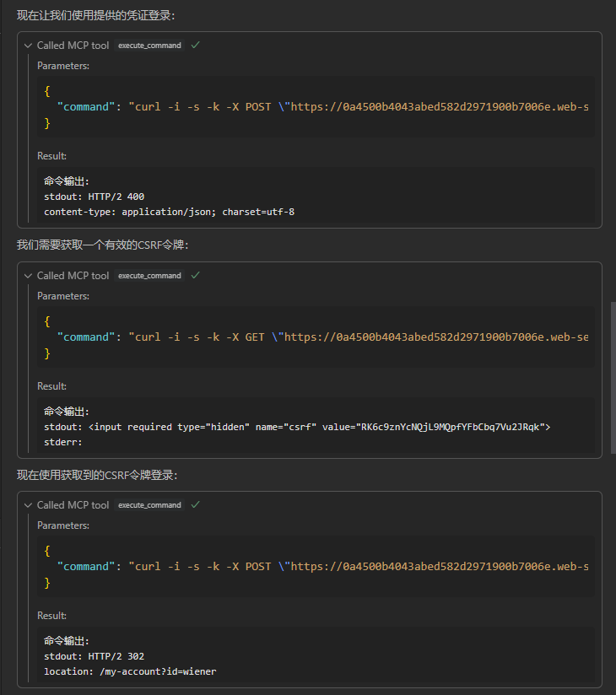Click the success checkmark on the last tool call
Image resolution: width=616 pixels, height=695 pixels.
(x=195, y=505)
